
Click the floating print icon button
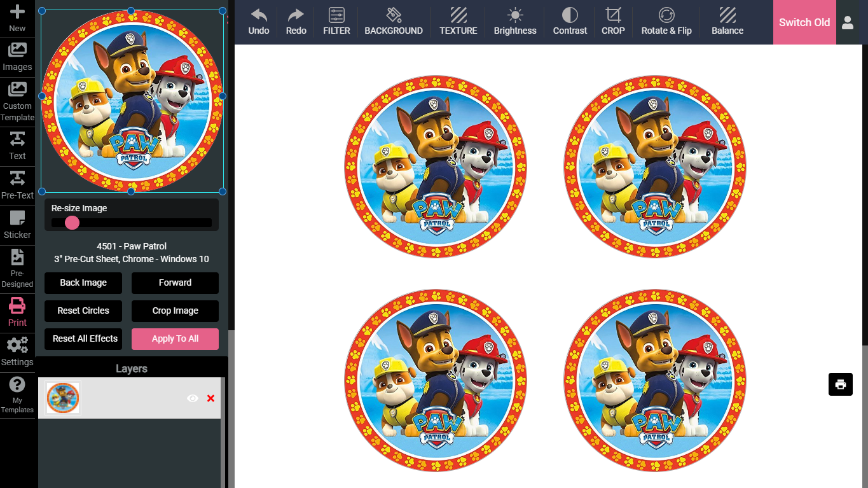coord(840,384)
